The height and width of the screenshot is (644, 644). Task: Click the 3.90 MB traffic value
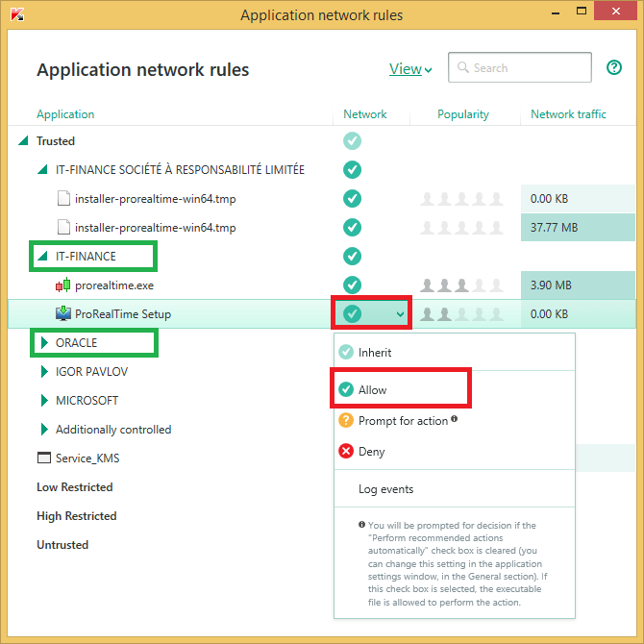pyautogui.click(x=551, y=285)
